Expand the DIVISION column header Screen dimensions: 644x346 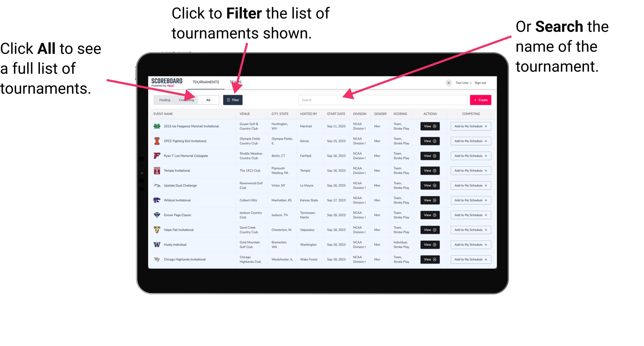(360, 114)
